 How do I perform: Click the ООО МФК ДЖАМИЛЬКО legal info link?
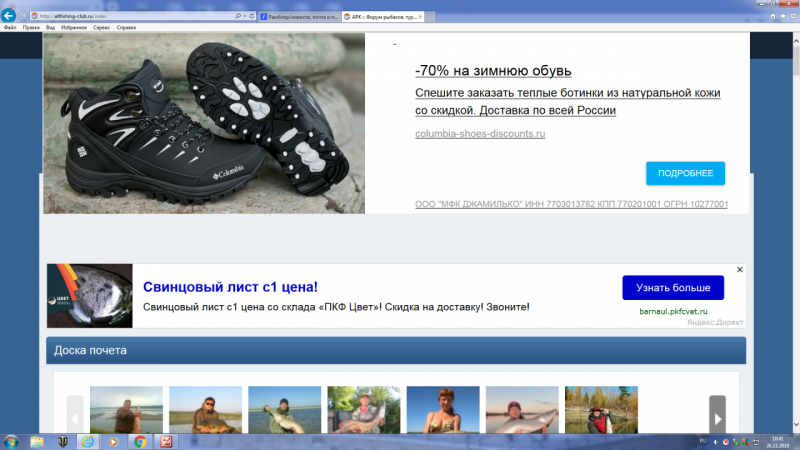[571, 204]
